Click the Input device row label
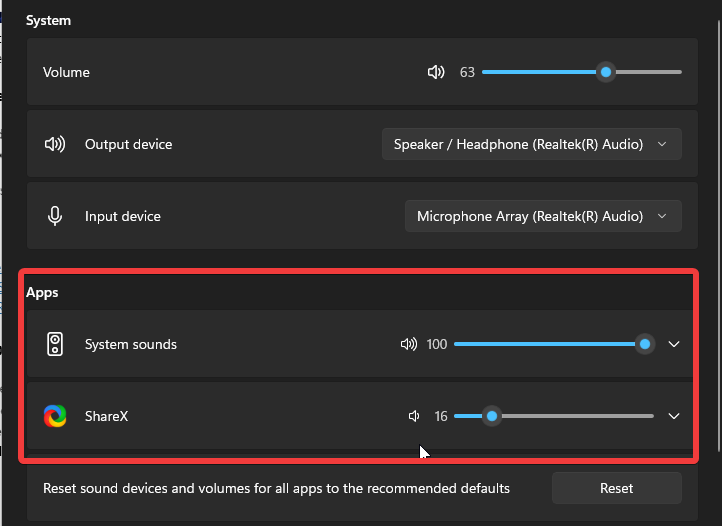This screenshot has width=722, height=526. click(123, 216)
